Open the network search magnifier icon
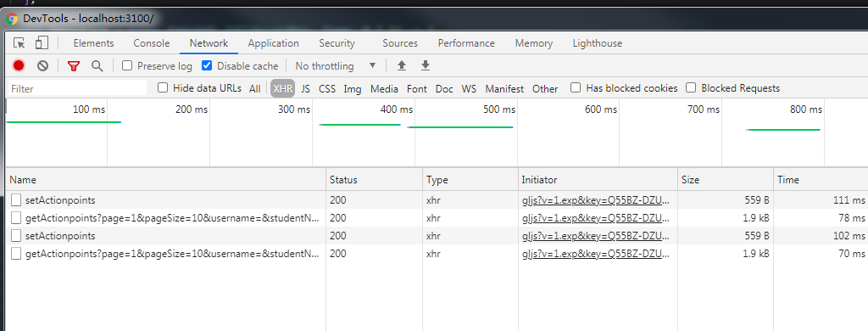This screenshot has width=868, height=331. (97, 66)
